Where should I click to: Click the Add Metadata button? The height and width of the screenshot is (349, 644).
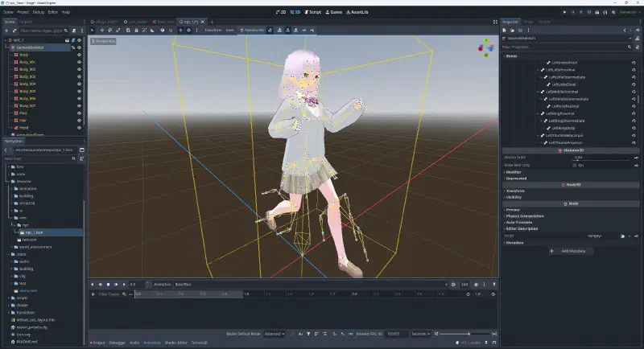[571, 251]
